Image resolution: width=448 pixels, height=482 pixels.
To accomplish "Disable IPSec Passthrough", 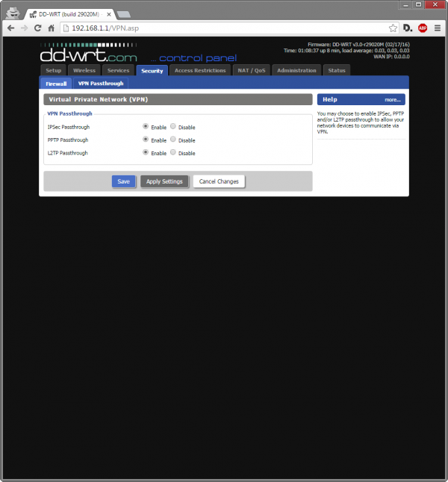I will [x=173, y=127].
